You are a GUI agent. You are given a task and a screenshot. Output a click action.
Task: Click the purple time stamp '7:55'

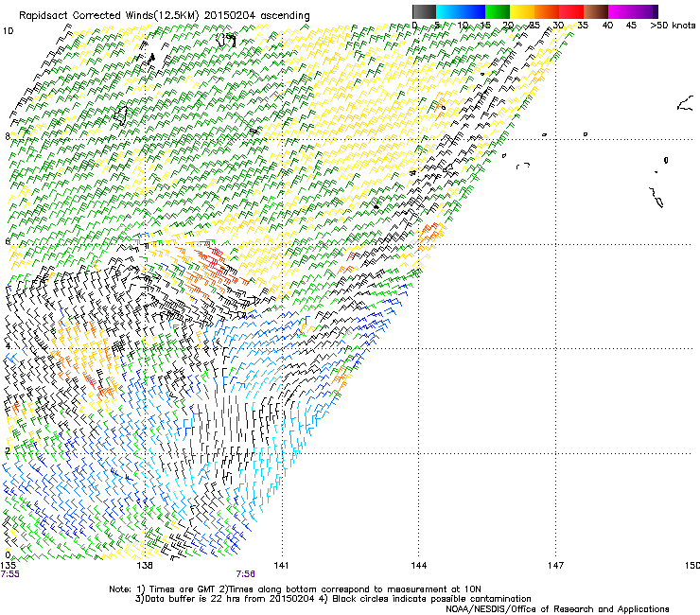[9, 574]
